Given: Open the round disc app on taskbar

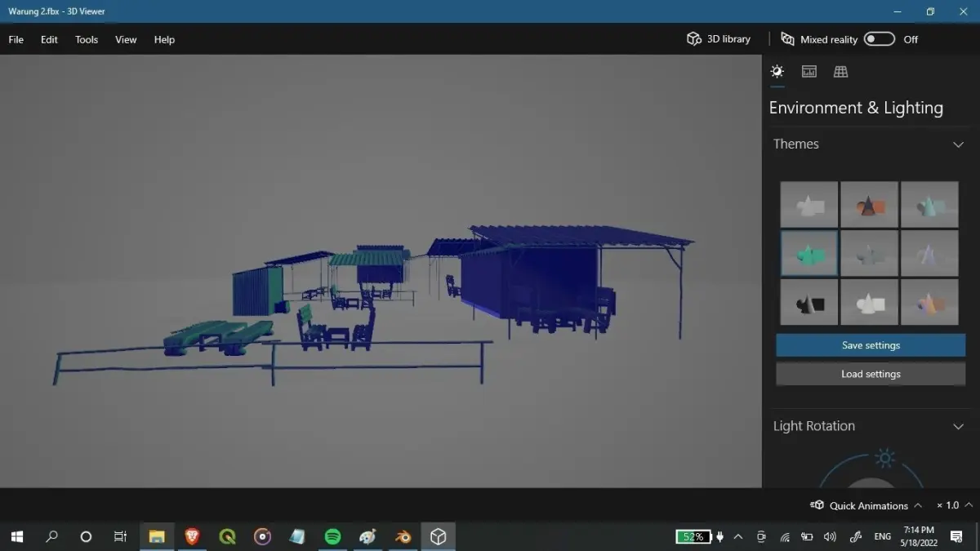Looking at the screenshot, I should 262,536.
